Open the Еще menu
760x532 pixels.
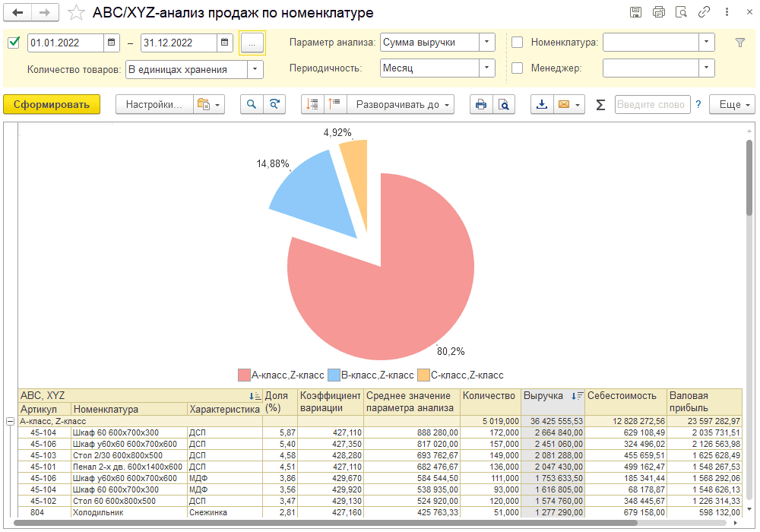pos(733,104)
